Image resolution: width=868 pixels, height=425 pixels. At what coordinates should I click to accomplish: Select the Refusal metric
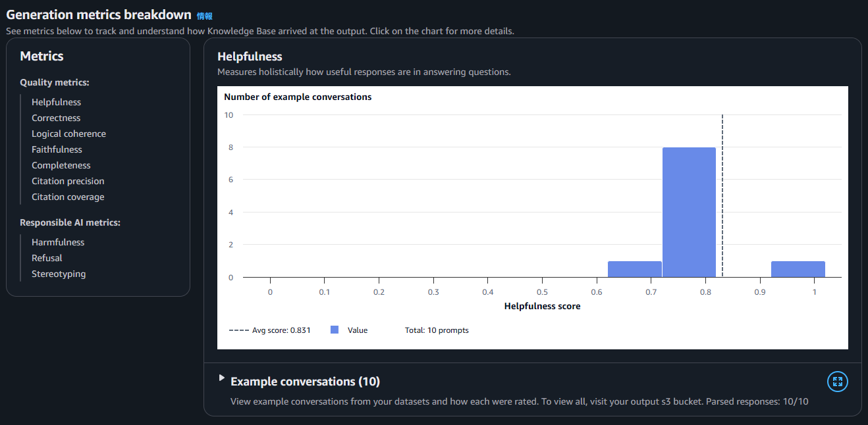coord(47,258)
